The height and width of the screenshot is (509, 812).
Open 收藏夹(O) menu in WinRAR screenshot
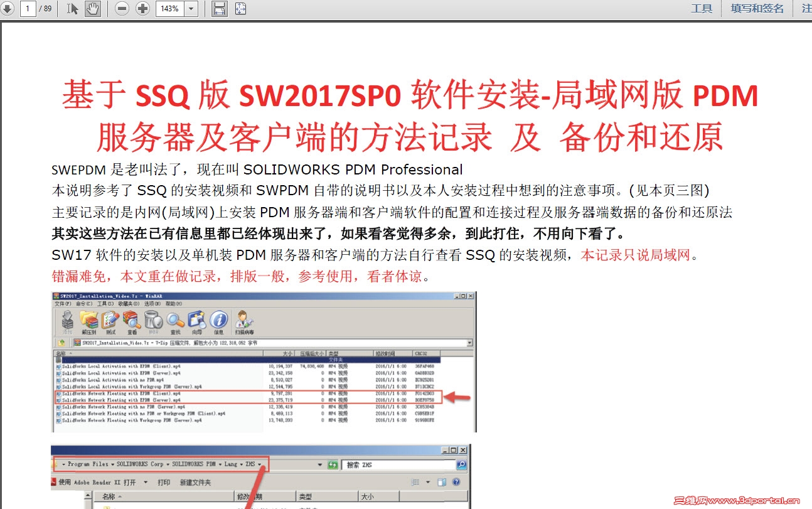(x=130, y=304)
